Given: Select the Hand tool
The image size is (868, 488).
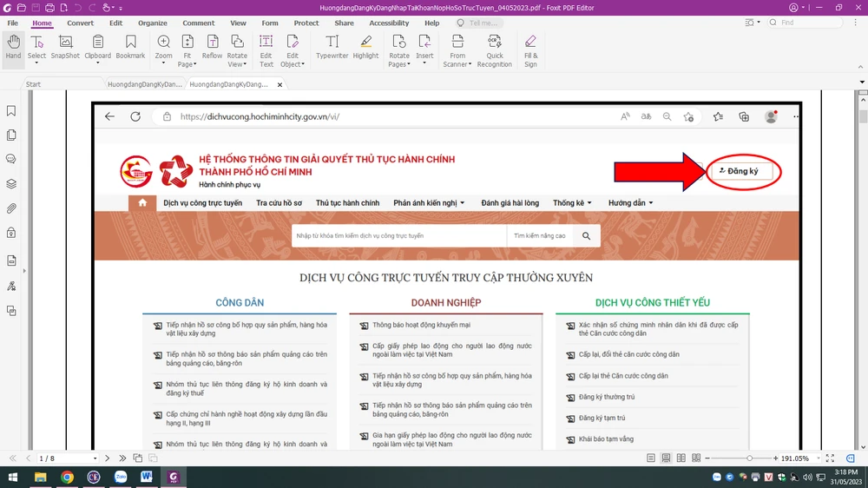Looking at the screenshot, I should click(13, 47).
